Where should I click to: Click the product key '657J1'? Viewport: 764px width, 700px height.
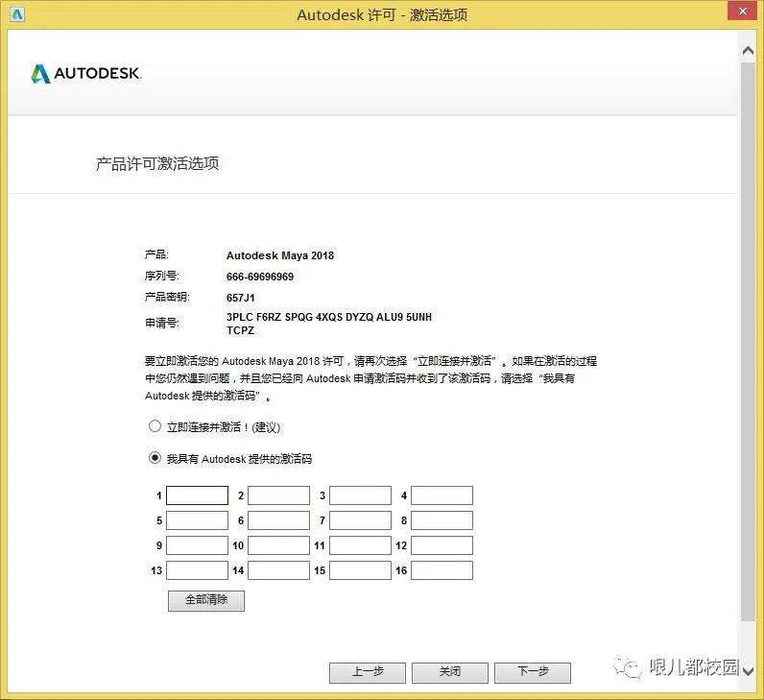(240, 298)
